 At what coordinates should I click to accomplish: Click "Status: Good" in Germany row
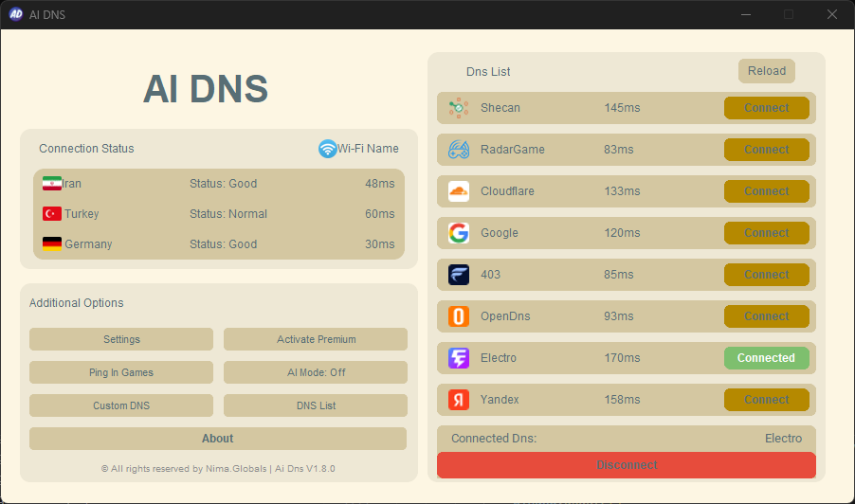[223, 244]
